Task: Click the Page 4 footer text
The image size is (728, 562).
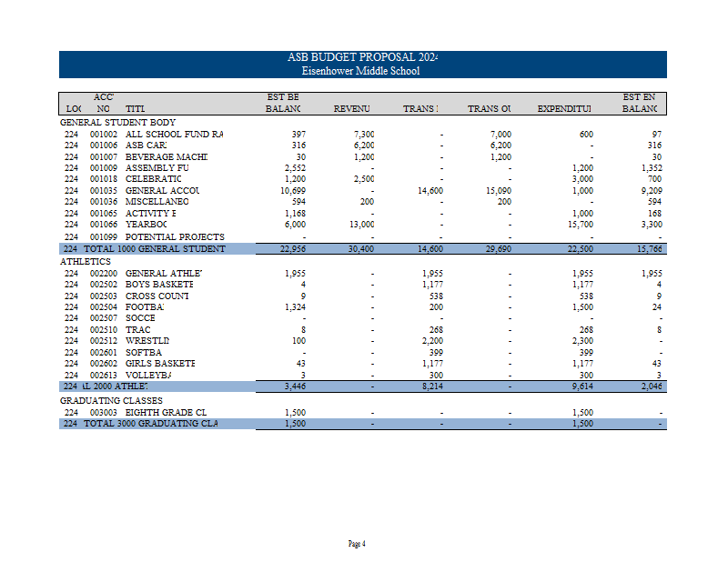Action: click(357, 544)
